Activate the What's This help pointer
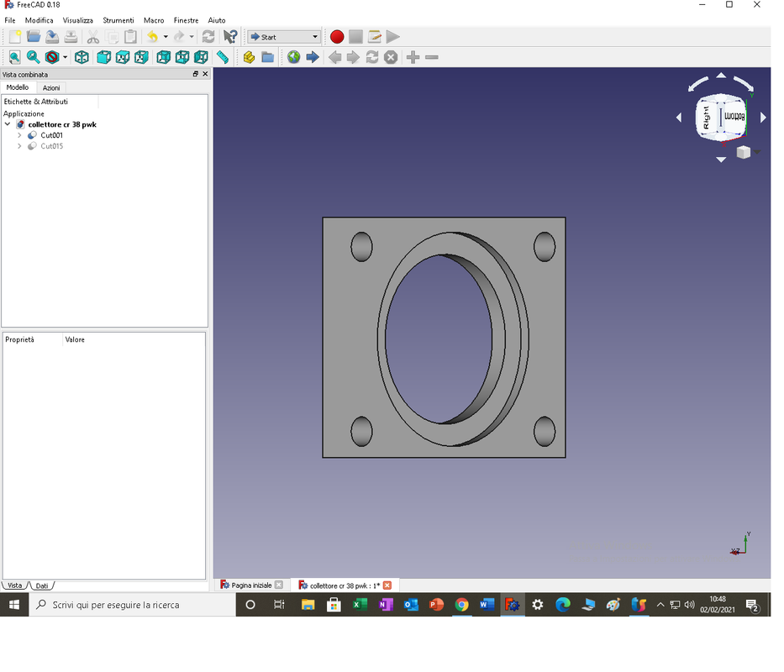 click(230, 37)
